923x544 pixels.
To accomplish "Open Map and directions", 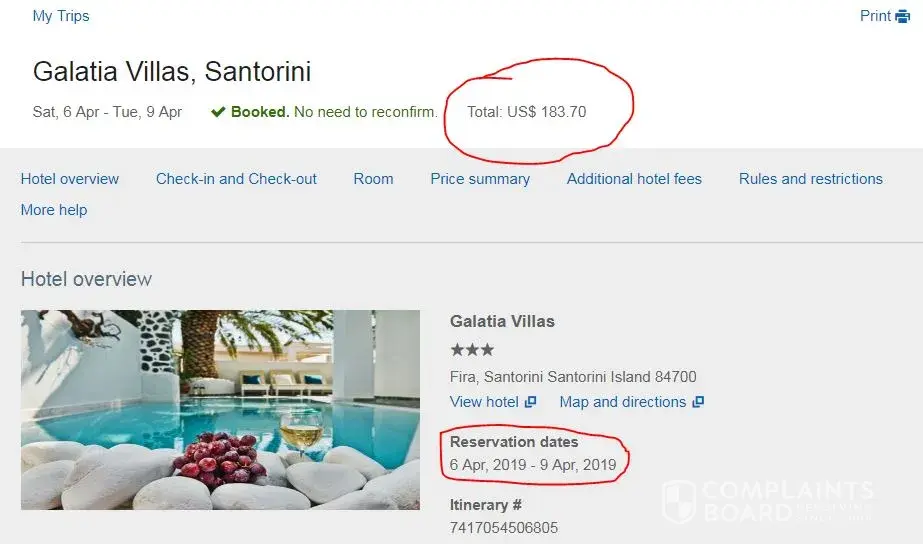I will 622,402.
